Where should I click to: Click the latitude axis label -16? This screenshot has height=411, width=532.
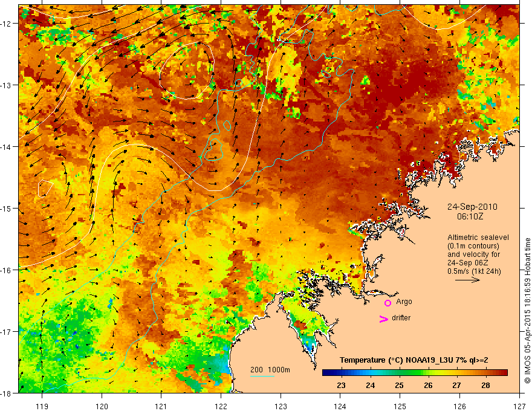6,270
